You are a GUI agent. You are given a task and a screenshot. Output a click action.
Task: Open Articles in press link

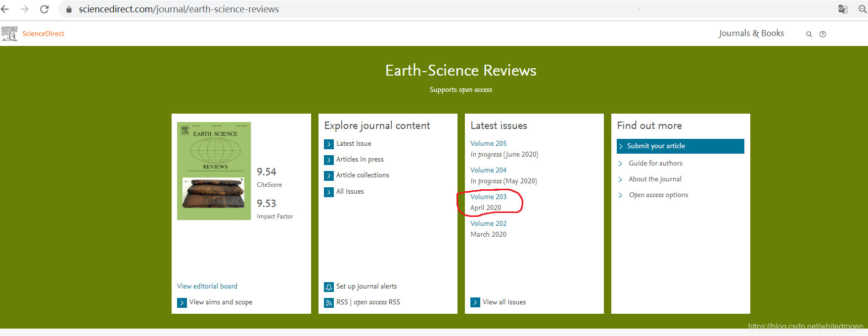pos(360,159)
